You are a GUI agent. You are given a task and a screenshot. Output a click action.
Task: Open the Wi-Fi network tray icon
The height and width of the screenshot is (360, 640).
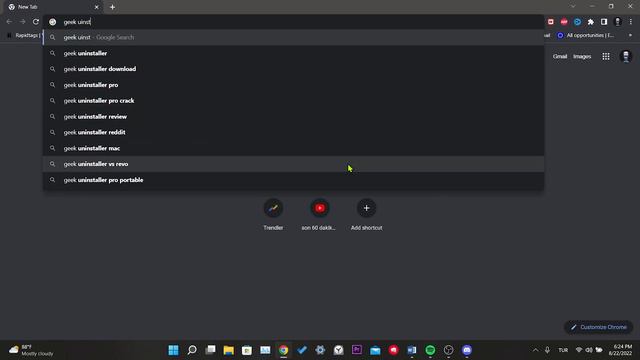pos(579,350)
